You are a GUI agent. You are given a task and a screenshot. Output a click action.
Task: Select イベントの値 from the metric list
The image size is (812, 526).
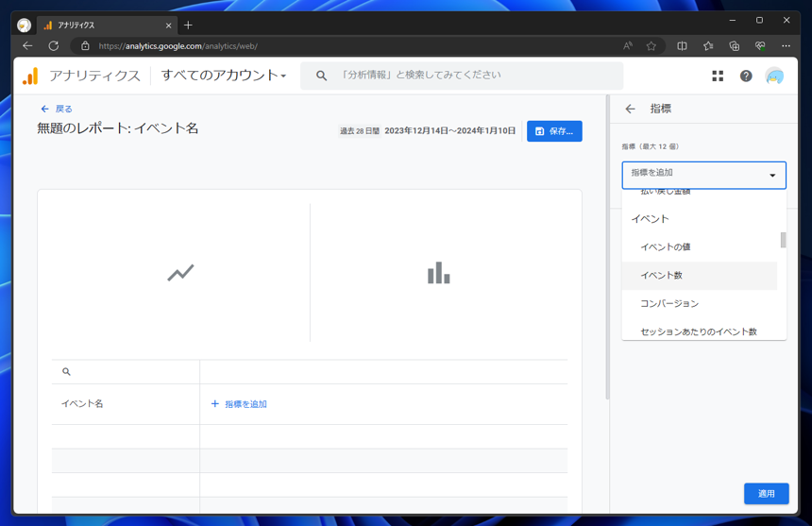pyautogui.click(x=699, y=247)
